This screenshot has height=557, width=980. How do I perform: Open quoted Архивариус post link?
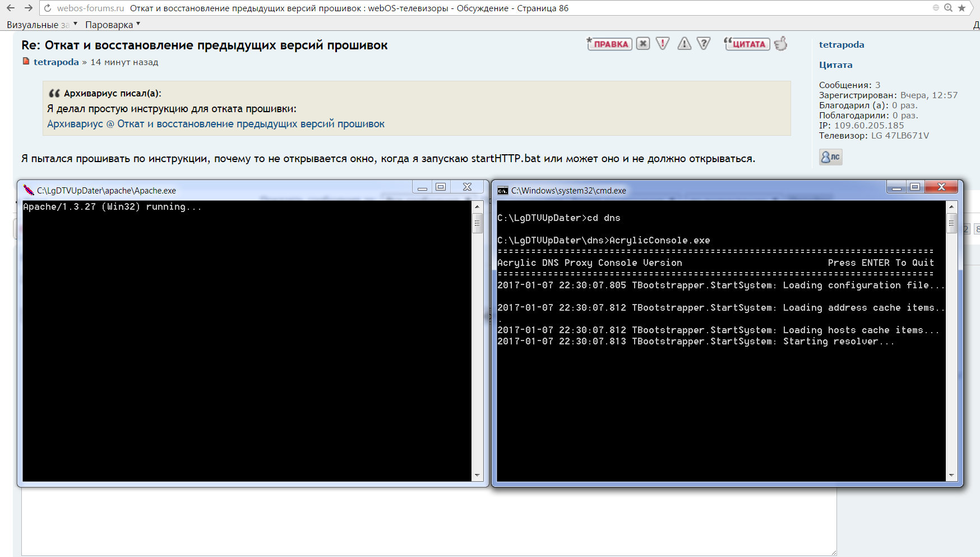pos(215,124)
